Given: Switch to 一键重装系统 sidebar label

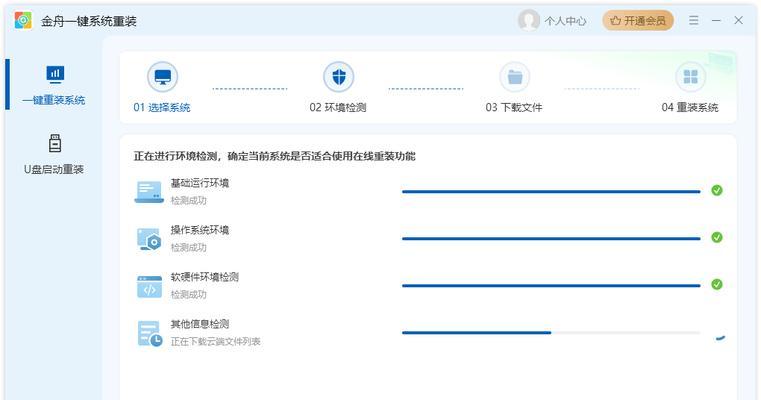Looking at the screenshot, I should coord(54,100).
